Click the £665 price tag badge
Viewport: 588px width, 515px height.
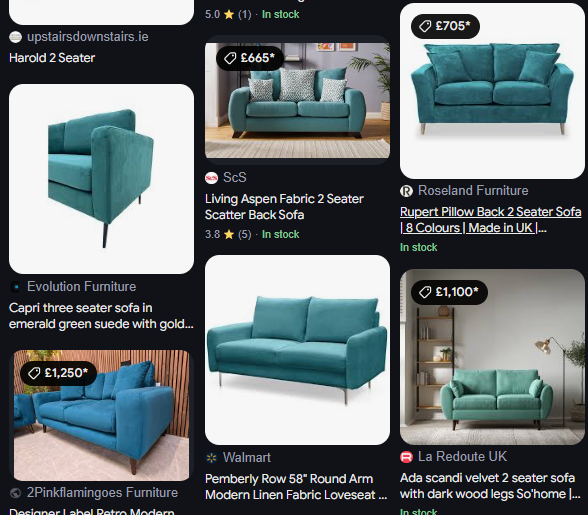click(x=250, y=58)
